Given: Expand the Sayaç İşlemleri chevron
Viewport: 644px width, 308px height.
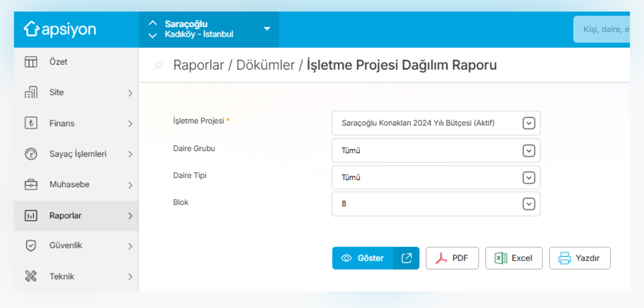Looking at the screenshot, I should pos(130,154).
